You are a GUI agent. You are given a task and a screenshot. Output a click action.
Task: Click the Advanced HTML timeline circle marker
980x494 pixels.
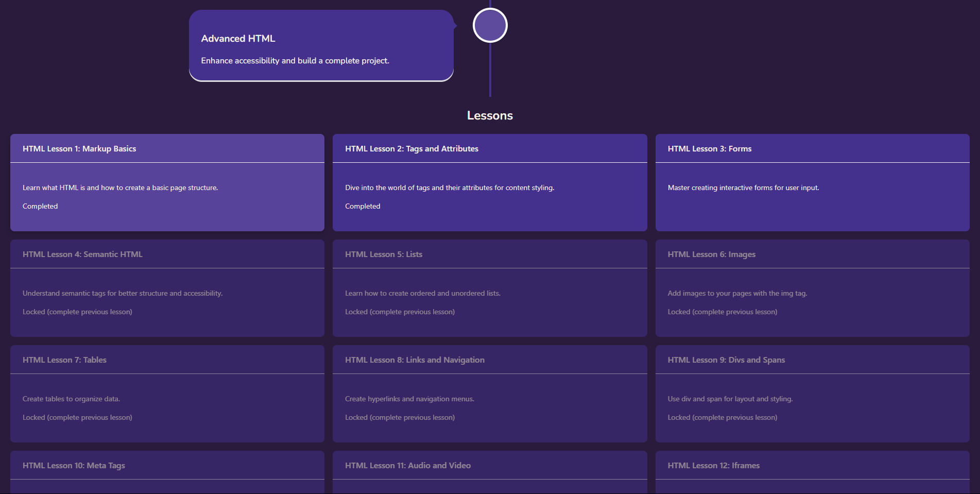[490, 25]
